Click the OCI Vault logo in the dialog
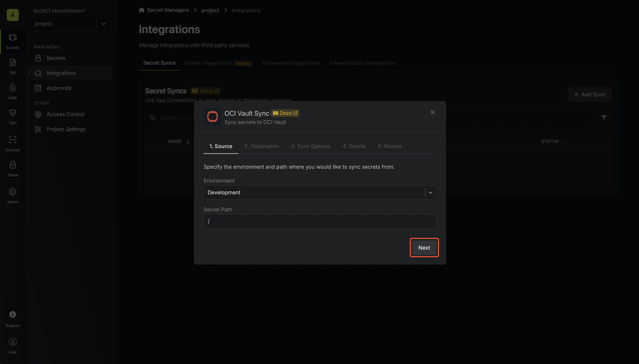The height and width of the screenshot is (364, 639). [213, 116]
